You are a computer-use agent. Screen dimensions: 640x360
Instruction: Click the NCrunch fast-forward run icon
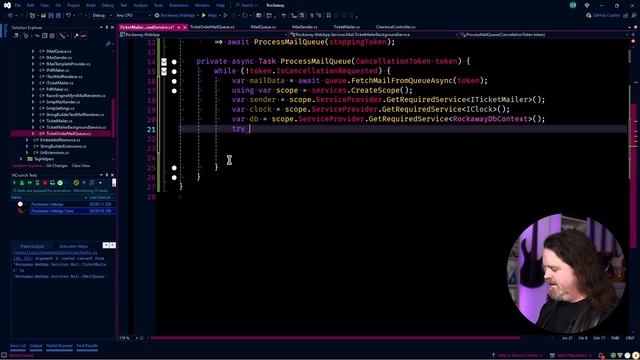point(29,183)
